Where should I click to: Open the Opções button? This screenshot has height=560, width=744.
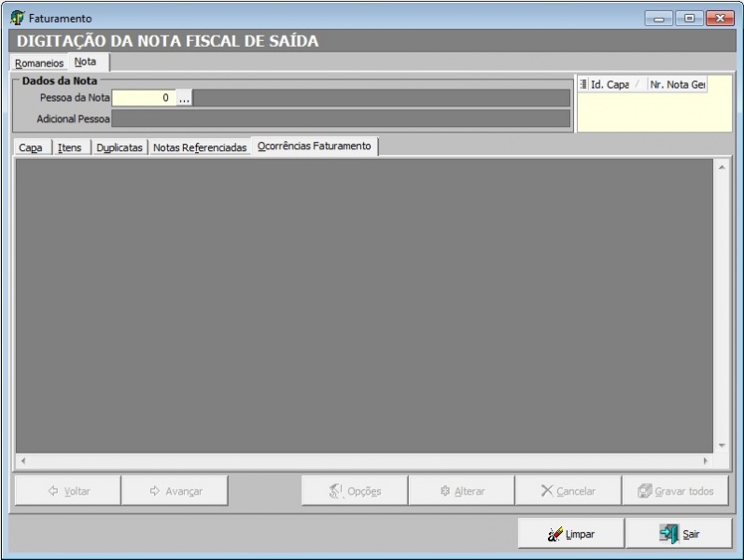pyautogui.click(x=354, y=491)
